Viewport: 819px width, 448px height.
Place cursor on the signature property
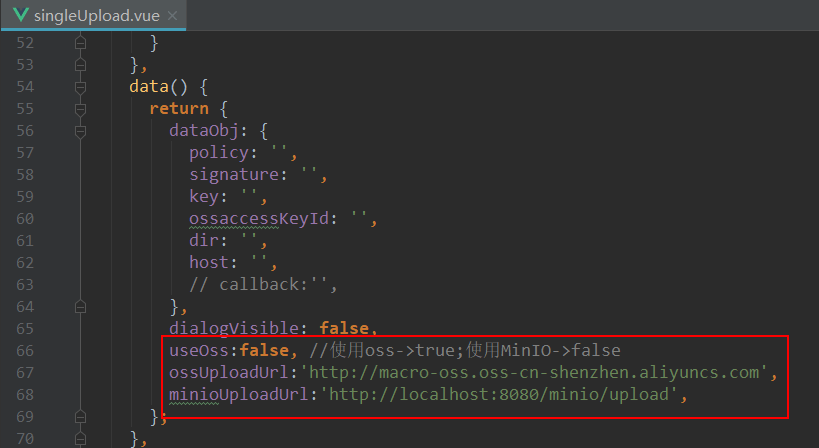(234, 174)
